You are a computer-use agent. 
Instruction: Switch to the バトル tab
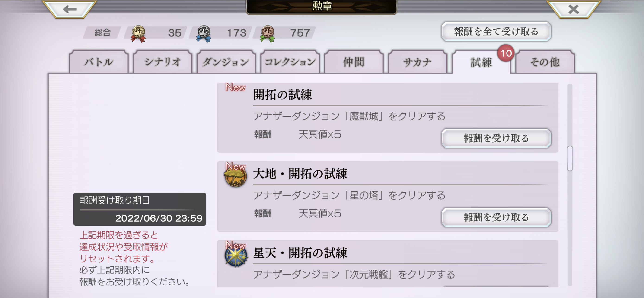point(99,62)
